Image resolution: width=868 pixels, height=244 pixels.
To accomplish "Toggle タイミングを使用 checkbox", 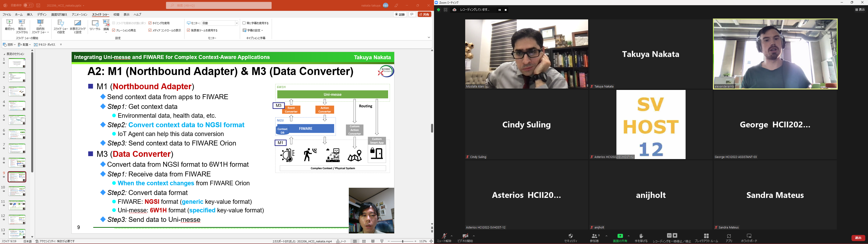I will tap(150, 23).
